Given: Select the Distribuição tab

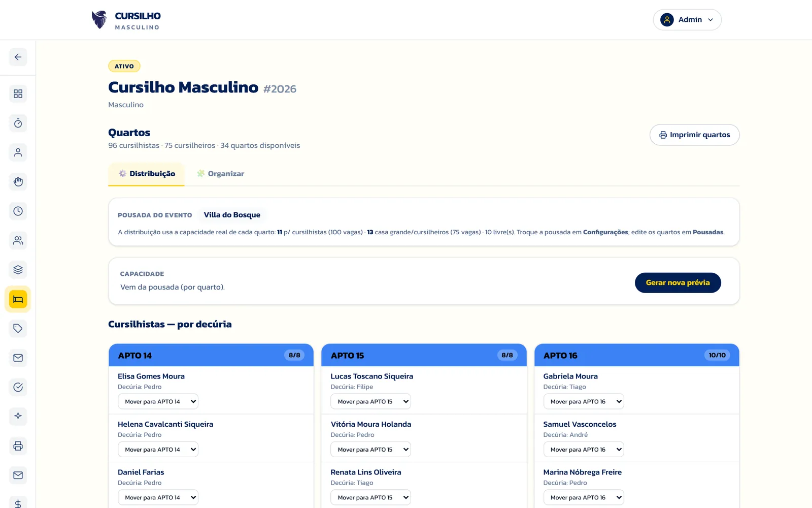Looking at the screenshot, I should (146, 174).
